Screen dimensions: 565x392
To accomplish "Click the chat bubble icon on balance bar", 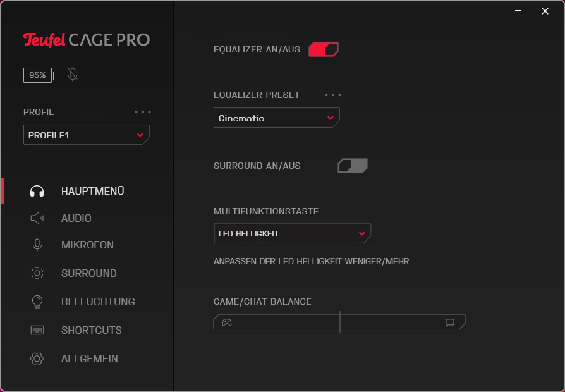I will pyautogui.click(x=450, y=322).
